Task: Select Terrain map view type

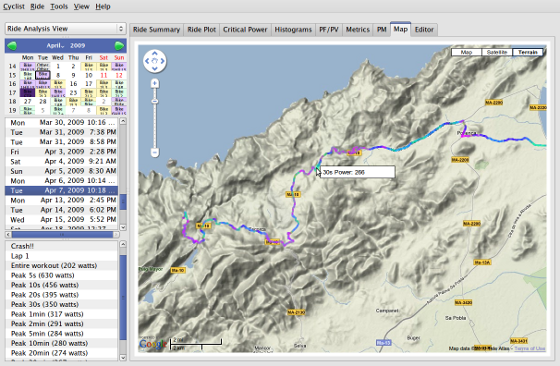Action: [528, 52]
